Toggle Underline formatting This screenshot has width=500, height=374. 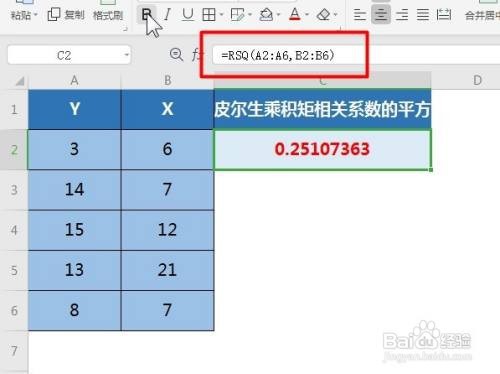pyautogui.click(x=188, y=15)
